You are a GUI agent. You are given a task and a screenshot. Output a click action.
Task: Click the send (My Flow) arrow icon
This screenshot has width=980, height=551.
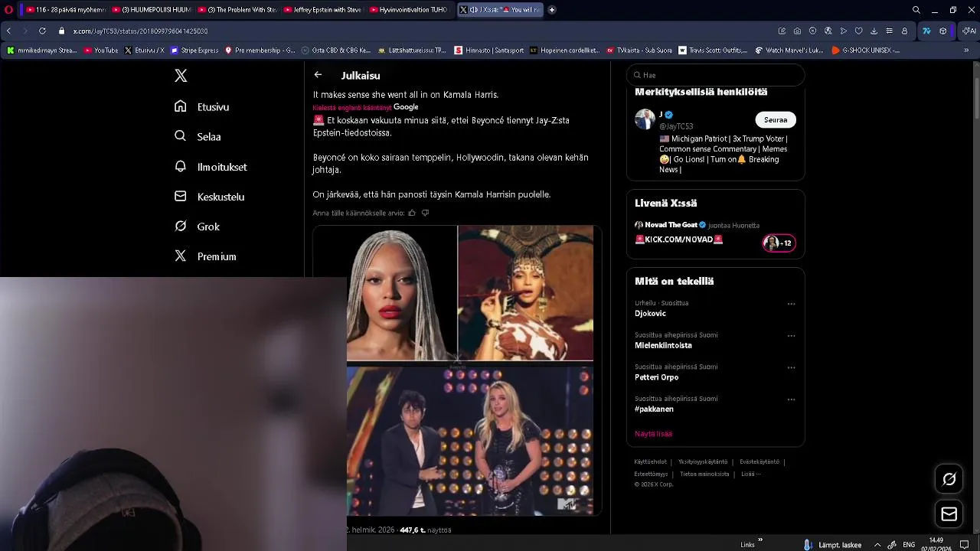(843, 31)
